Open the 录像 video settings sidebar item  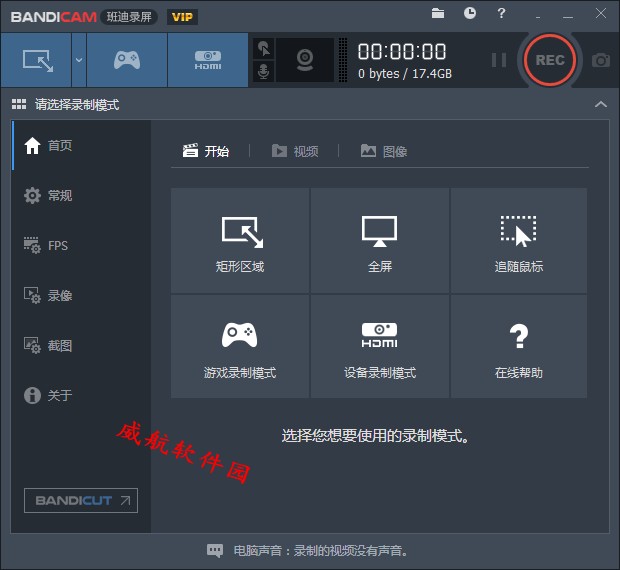[x=81, y=295]
